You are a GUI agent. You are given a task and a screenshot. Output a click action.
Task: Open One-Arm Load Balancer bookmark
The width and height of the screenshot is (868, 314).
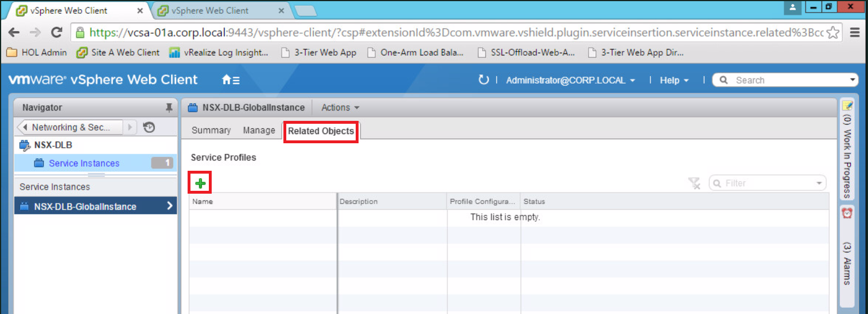(417, 52)
